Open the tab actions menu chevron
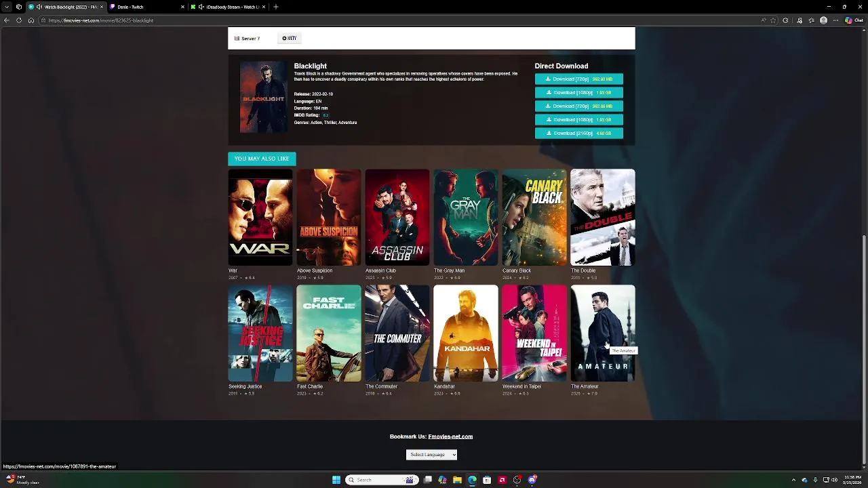868x488 pixels. [7, 7]
